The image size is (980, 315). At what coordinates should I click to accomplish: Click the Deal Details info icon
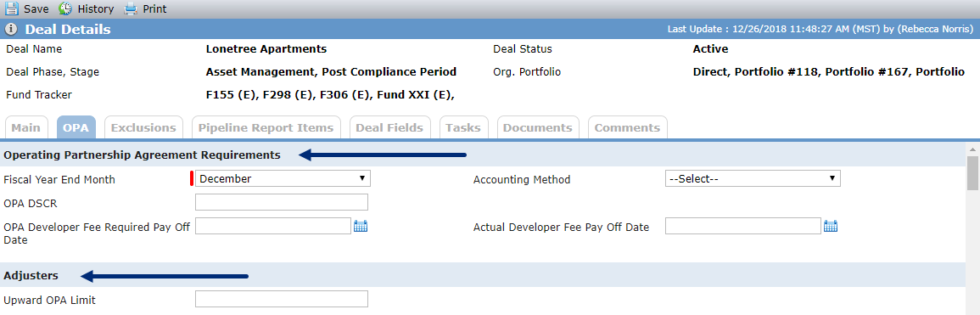click(11, 30)
